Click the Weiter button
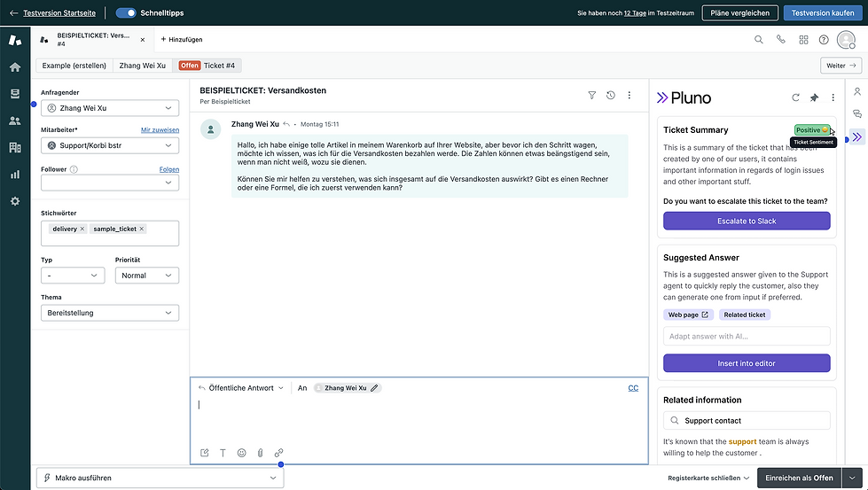This screenshot has width=868, height=490. (841, 66)
